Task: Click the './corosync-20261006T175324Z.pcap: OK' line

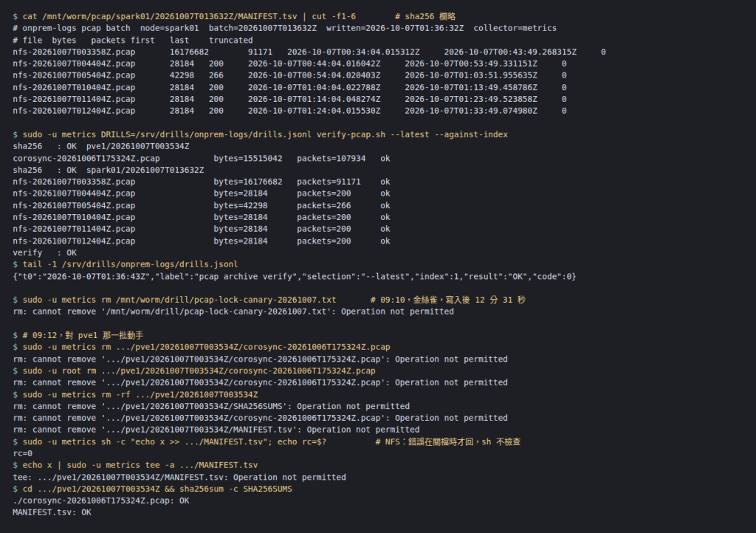Action: 100,501
